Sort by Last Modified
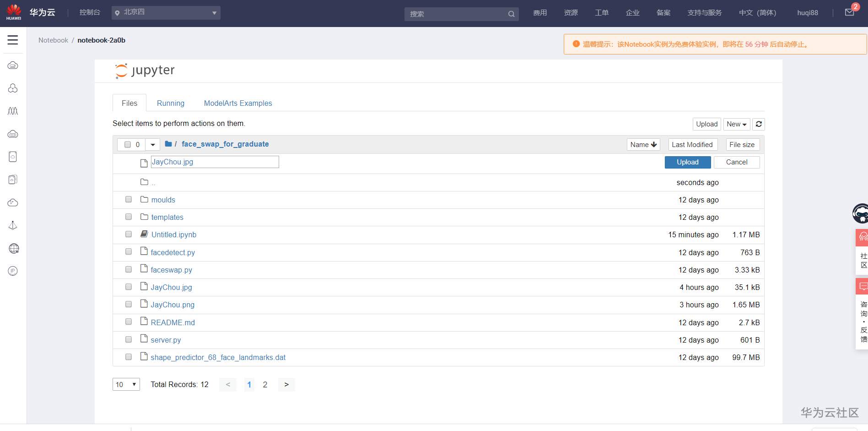The height and width of the screenshot is (431, 868). tap(692, 145)
